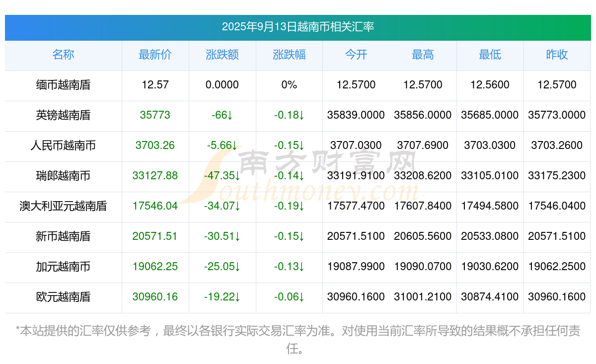The width and height of the screenshot is (596, 364).
Task: Select the 涨跌幅 column header
Action: [289, 55]
